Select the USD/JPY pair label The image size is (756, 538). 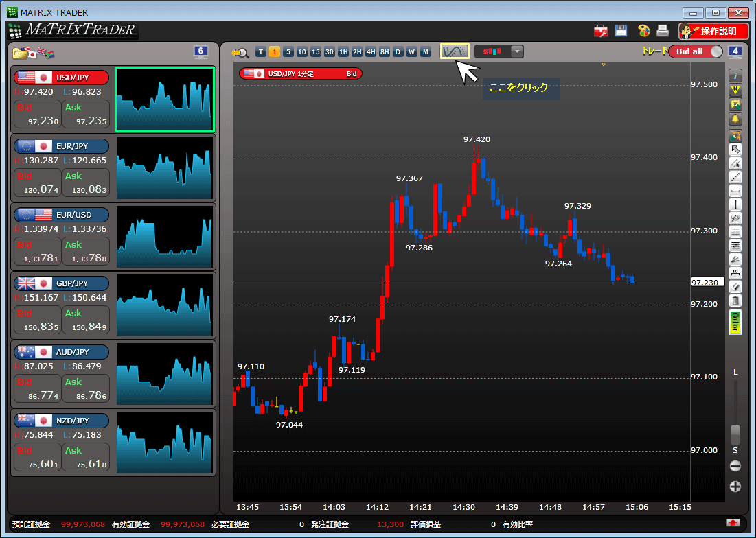(61, 78)
